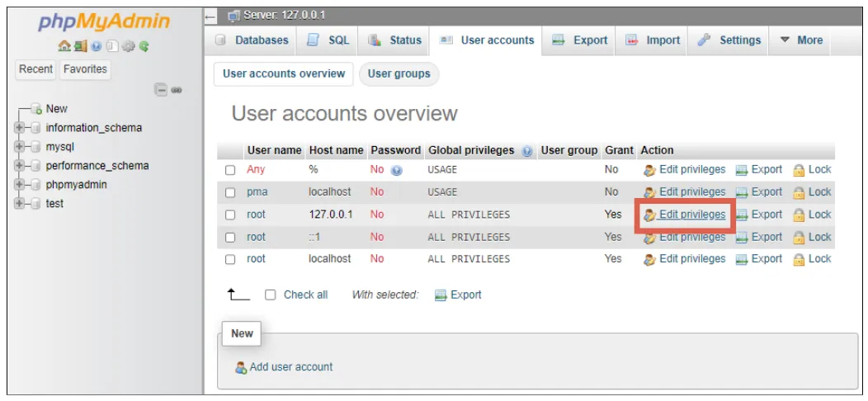
Task: Open the mysql database in tree
Action: [59, 147]
